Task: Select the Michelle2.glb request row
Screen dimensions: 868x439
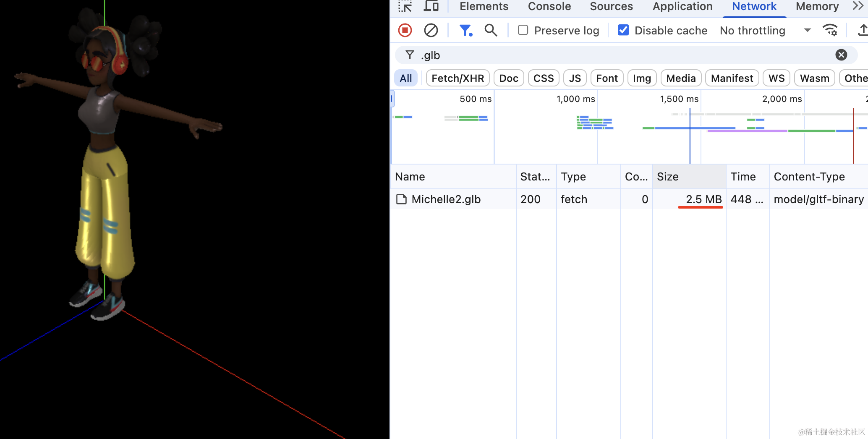Action: click(x=630, y=199)
